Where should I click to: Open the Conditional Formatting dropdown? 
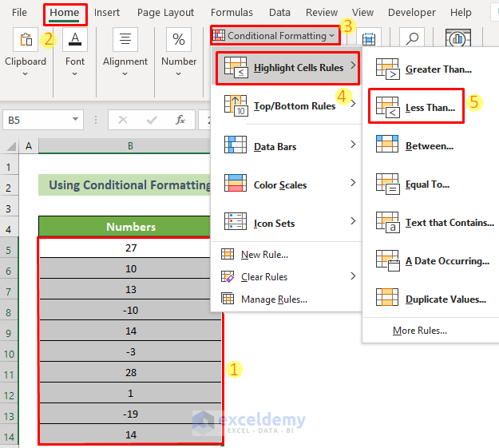click(x=275, y=36)
